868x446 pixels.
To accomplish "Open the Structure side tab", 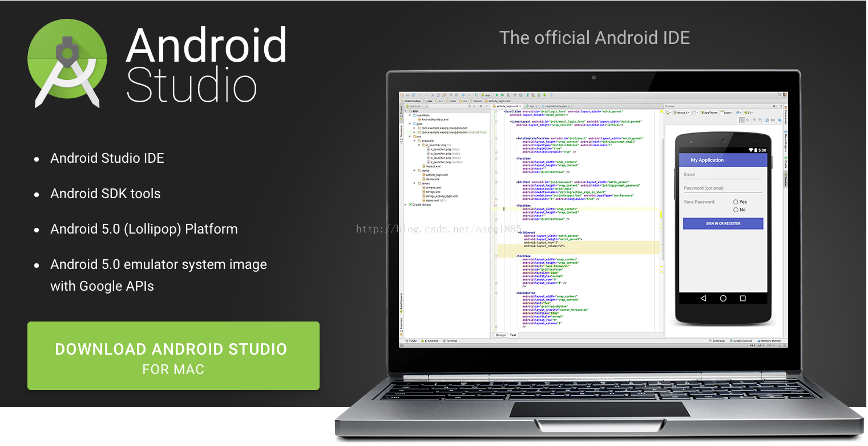I will coord(401,135).
